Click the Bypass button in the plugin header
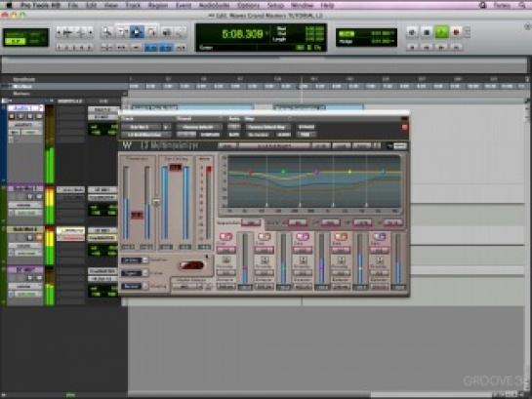The image size is (532, 399). pyautogui.click(x=307, y=127)
